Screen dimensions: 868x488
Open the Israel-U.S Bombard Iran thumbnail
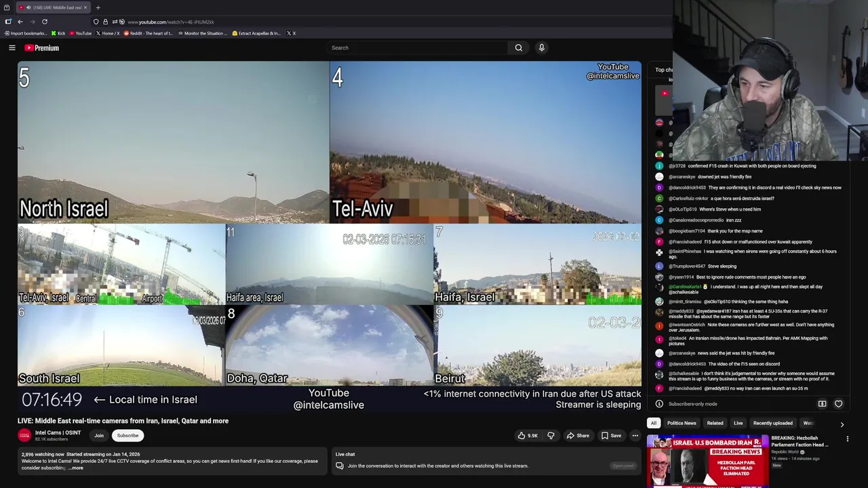click(707, 462)
